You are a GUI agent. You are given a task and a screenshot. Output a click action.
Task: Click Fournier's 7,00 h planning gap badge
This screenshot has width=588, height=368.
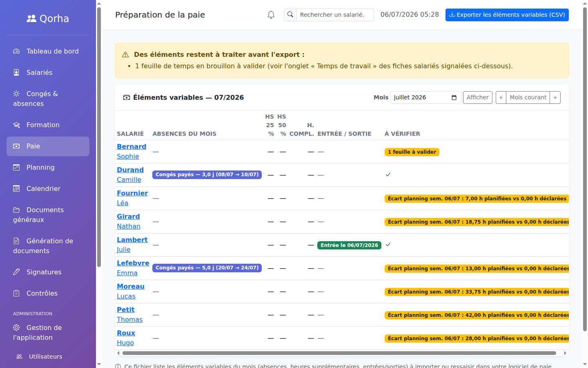pyautogui.click(x=477, y=199)
